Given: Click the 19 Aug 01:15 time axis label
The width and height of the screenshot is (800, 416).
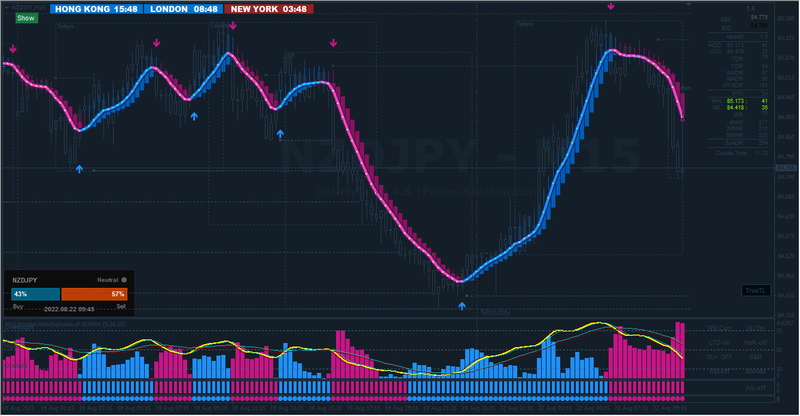Looking at the screenshot, I should tap(57, 408).
